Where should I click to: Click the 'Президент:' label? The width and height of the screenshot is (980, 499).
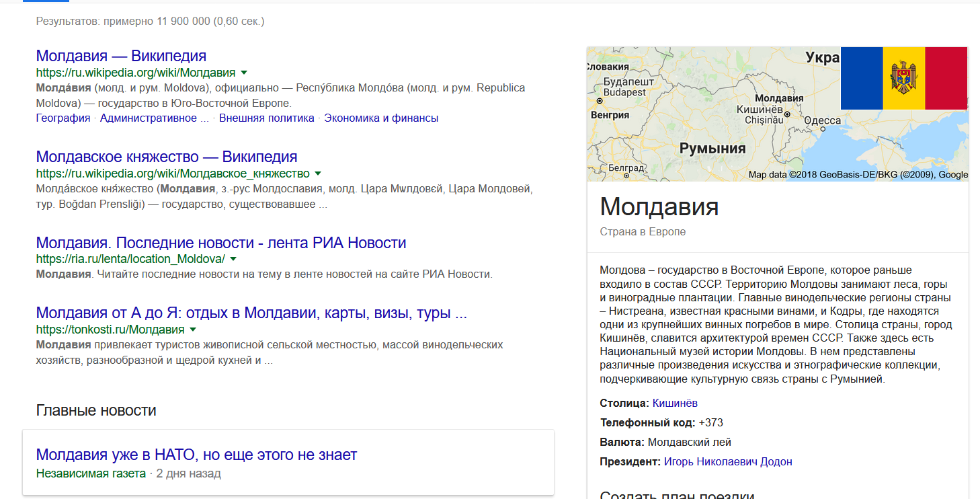630,462
